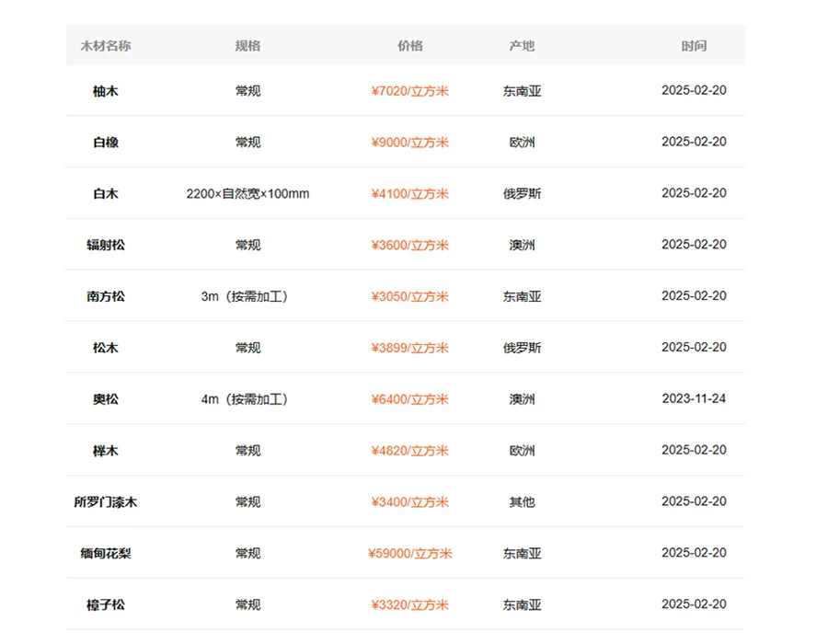Viewport: 828px width, 644px height.
Task: Click the price ¥6400/立方米
Action: tap(409, 399)
